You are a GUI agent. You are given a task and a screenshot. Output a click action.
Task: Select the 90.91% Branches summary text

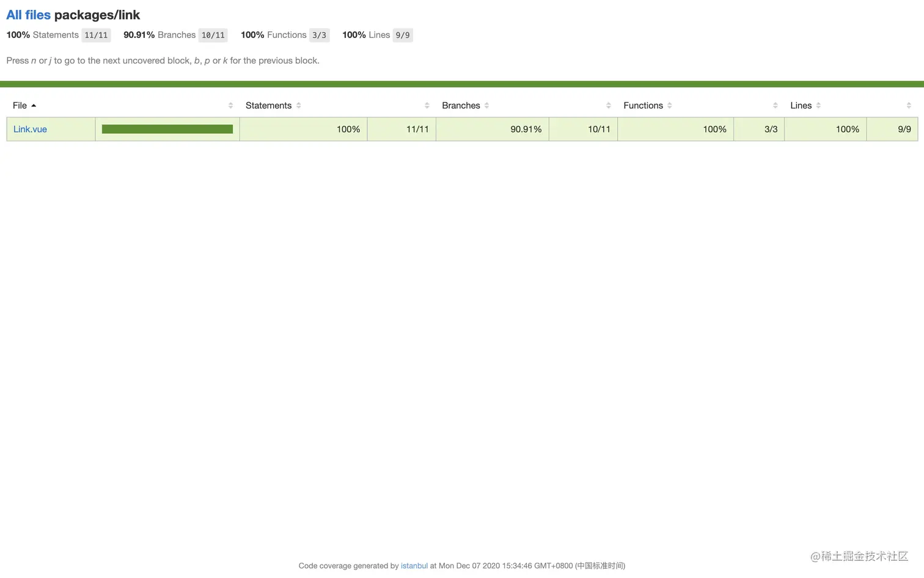pyautogui.click(x=159, y=35)
